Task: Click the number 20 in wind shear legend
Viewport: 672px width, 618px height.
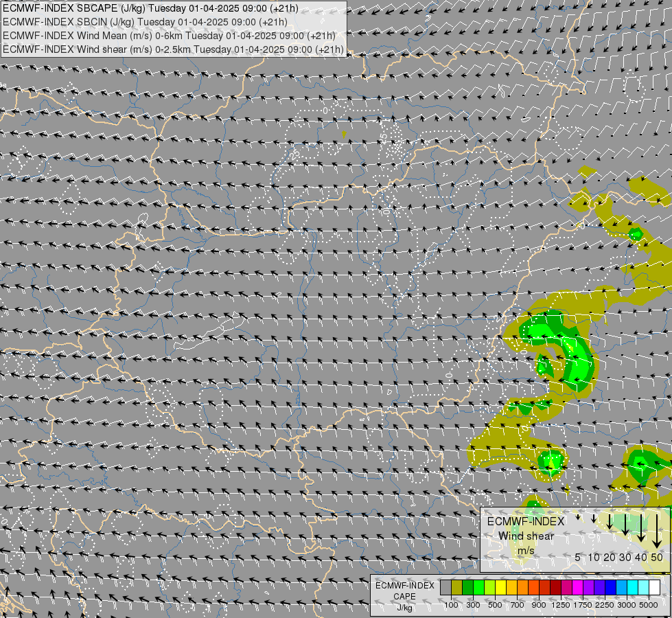Action: tap(610, 557)
